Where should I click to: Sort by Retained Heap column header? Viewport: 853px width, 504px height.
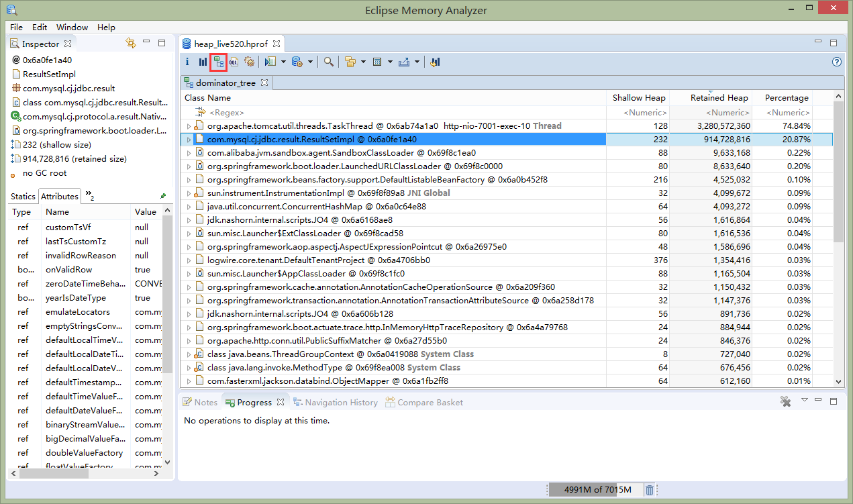[x=711, y=98]
